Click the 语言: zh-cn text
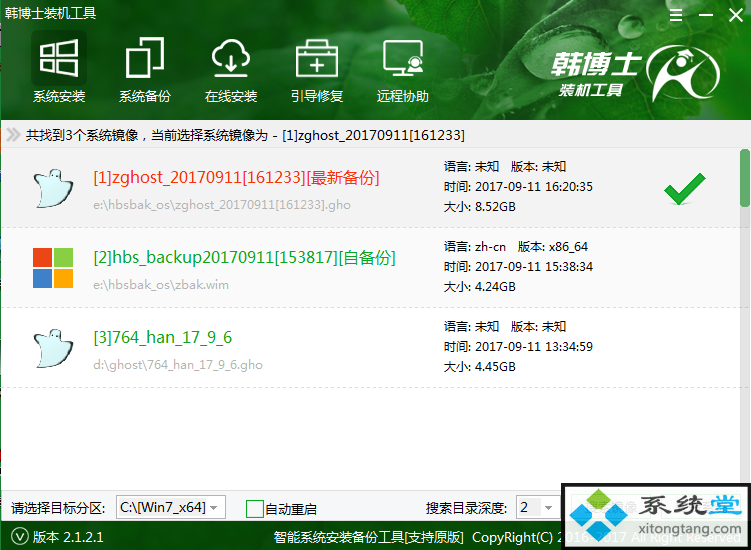 tap(475, 247)
